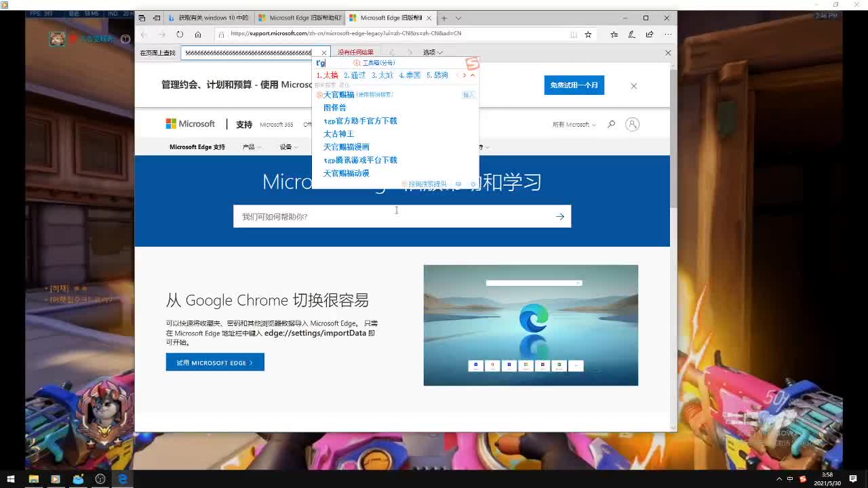
Task: Expand the 选项 find options dropdown
Action: click(433, 52)
